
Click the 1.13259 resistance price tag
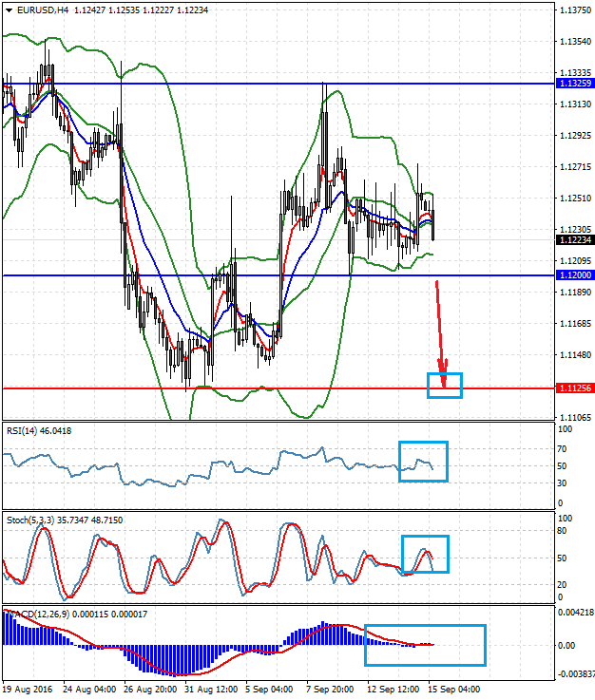point(573,84)
